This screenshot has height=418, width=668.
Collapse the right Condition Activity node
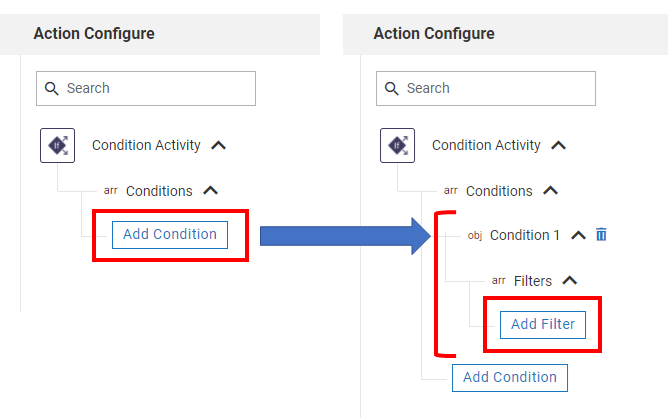[559, 145]
